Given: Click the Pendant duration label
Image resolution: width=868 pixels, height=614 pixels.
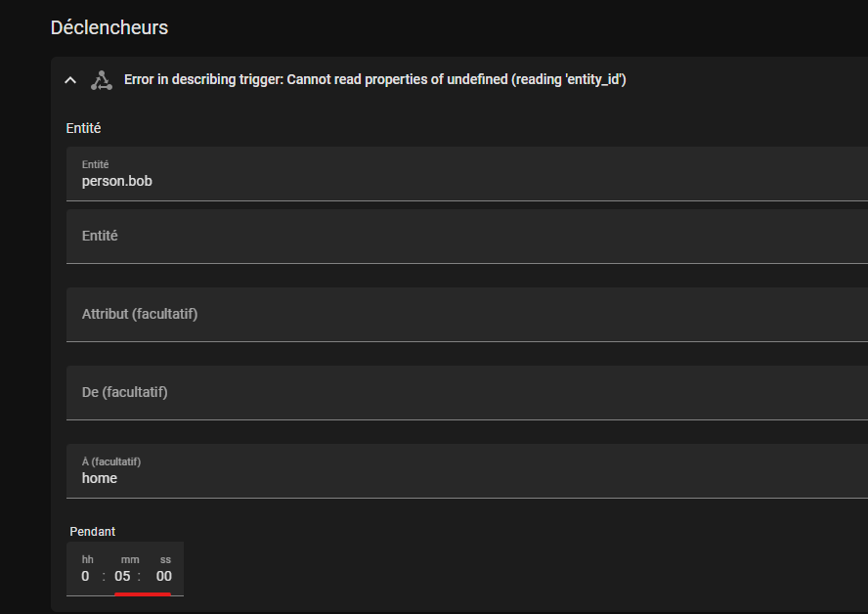Looking at the screenshot, I should [93, 532].
